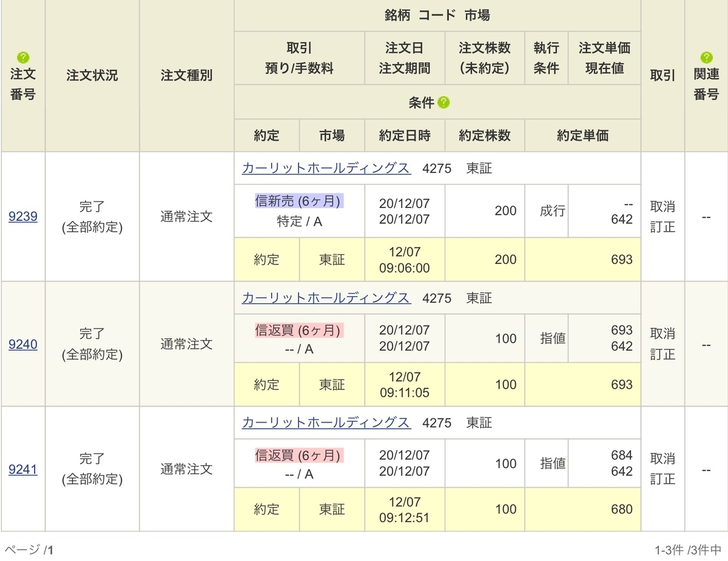Click help icon next to 条件 header

pos(443,102)
